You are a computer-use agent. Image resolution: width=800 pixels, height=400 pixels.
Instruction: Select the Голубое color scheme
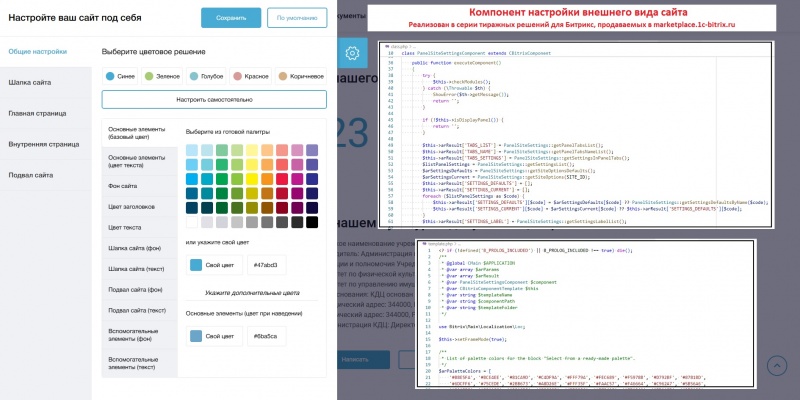[207, 77]
